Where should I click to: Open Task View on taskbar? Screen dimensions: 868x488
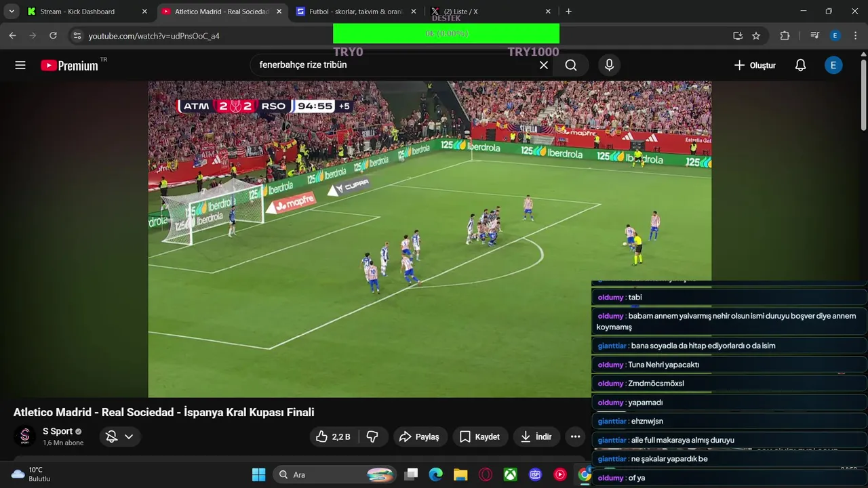click(x=411, y=474)
